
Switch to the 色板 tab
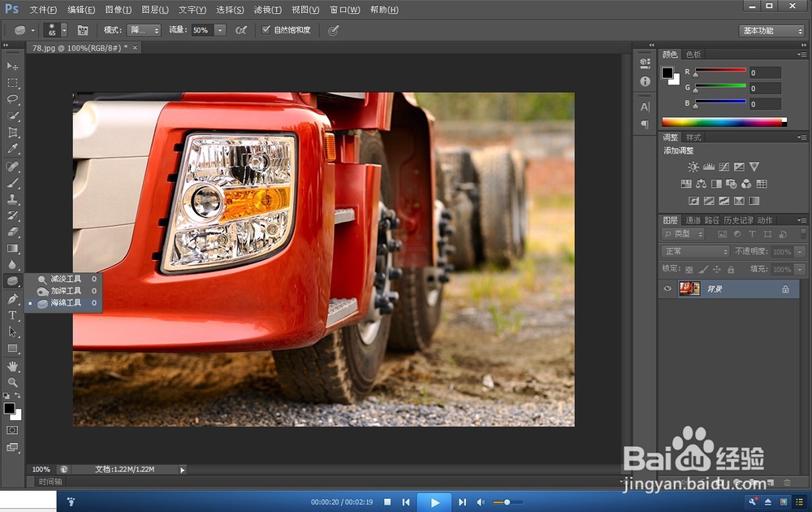pos(693,54)
